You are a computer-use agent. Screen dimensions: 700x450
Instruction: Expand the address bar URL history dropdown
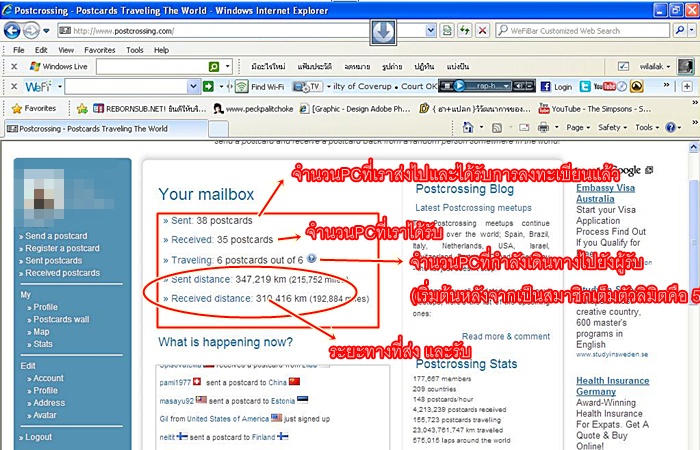click(430, 31)
